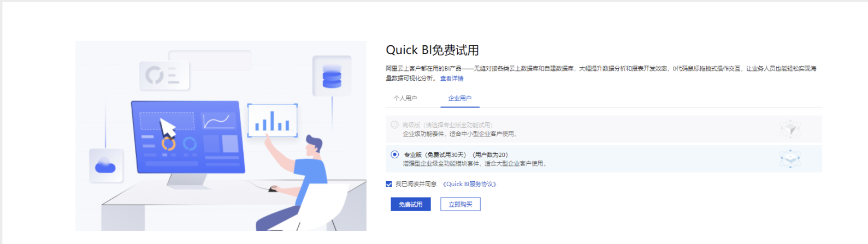868x244 pixels.
Task: Switch to the 个人用户 tab
Action: [x=405, y=98]
